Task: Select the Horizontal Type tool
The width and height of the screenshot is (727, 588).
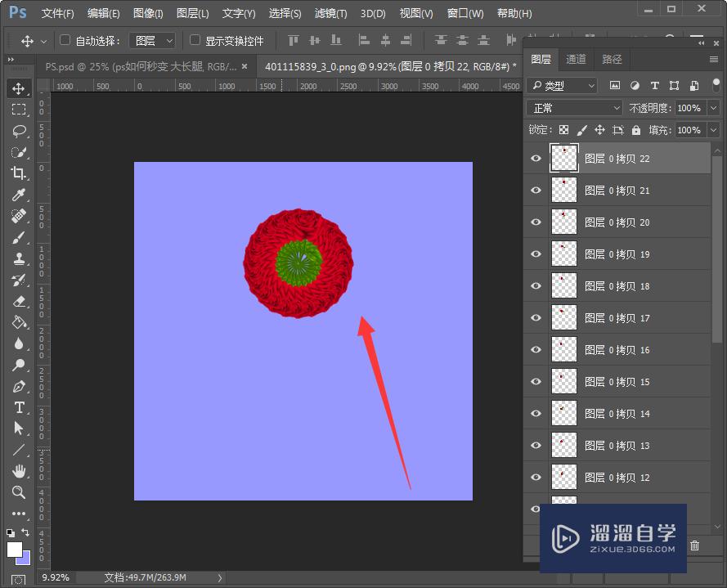Action: coord(18,407)
